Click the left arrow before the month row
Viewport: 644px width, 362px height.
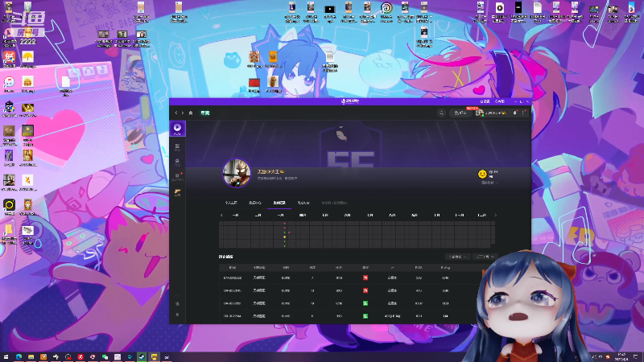coord(222,215)
